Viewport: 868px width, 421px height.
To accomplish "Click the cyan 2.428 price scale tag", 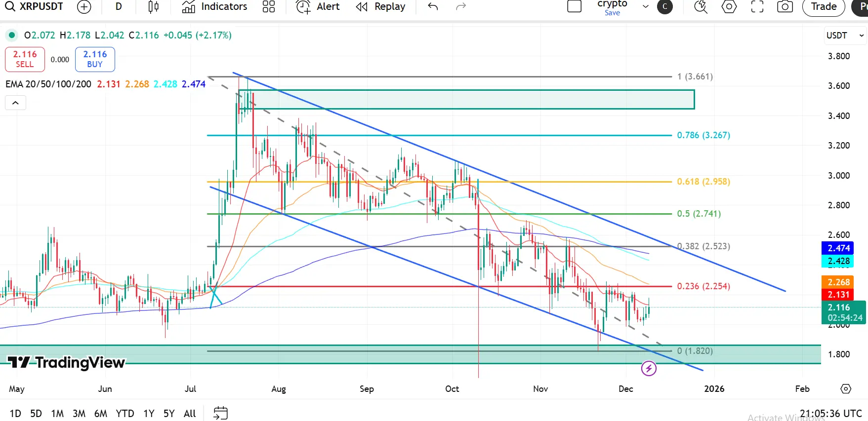I will click(837, 261).
